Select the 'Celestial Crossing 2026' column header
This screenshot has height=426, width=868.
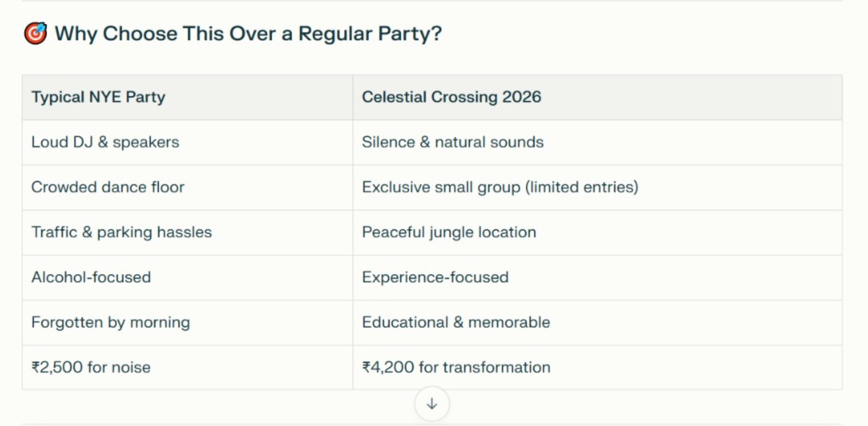452,98
